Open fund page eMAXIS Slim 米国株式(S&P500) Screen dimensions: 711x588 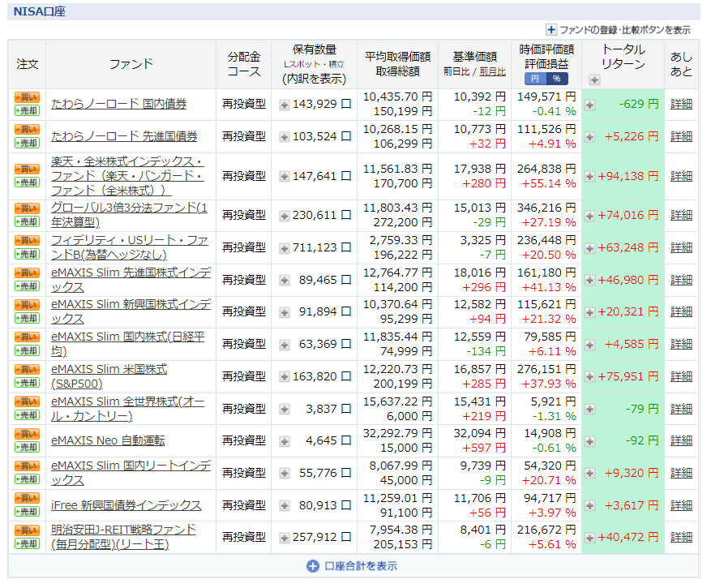click(109, 376)
